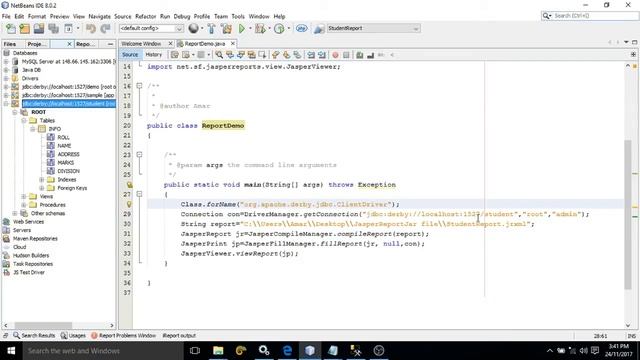Open iReport output window
Viewport: 640px width, 360px height.
(179, 336)
